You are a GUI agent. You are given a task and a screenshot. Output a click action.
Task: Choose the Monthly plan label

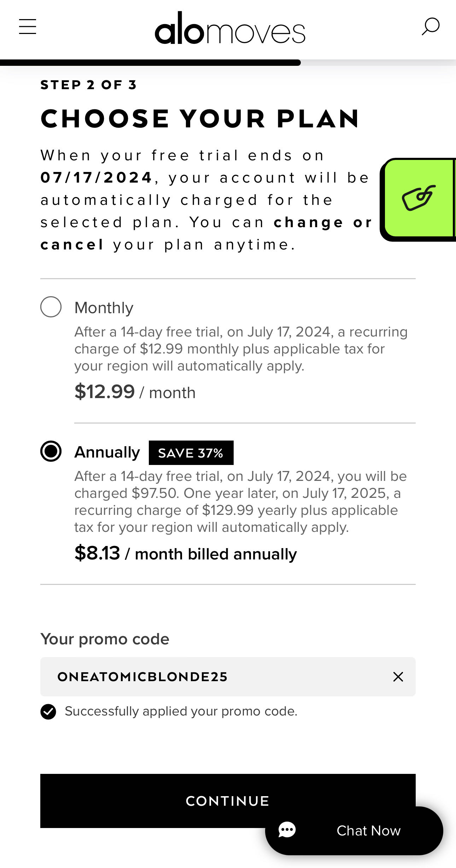pyautogui.click(x=104, y=308)
